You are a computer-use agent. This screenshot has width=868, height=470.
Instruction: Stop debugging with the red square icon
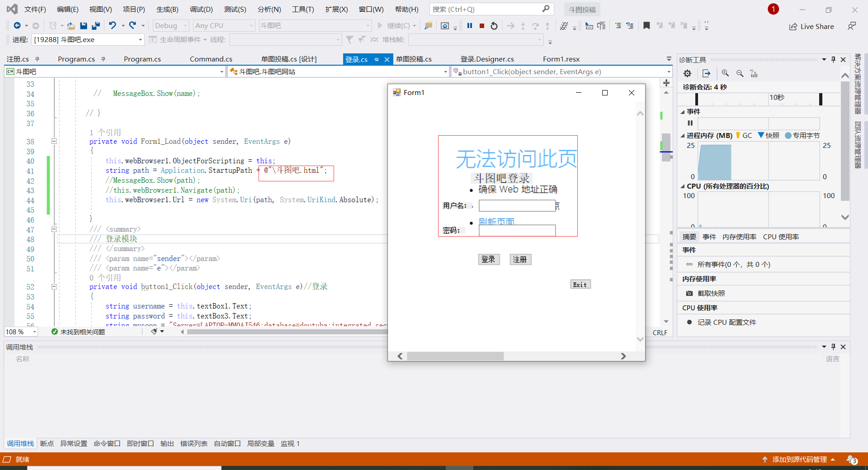point(482,26)
